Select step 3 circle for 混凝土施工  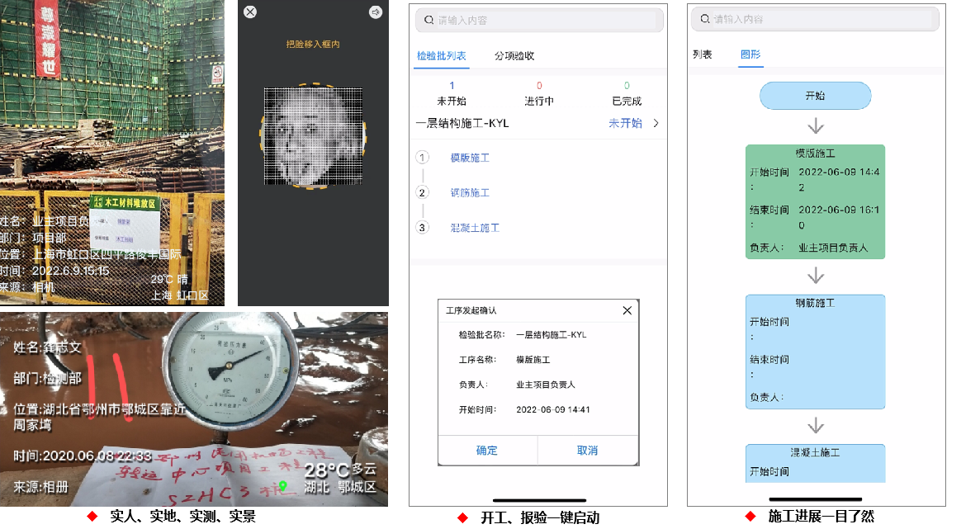click(423, 228)
